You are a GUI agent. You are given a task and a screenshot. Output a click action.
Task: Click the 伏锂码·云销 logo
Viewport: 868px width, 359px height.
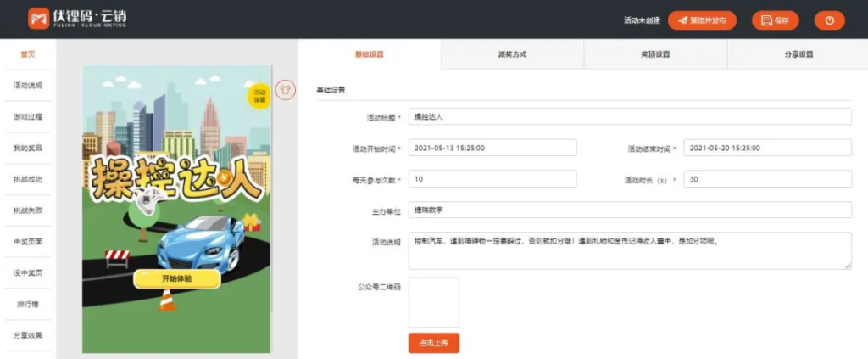80,20
